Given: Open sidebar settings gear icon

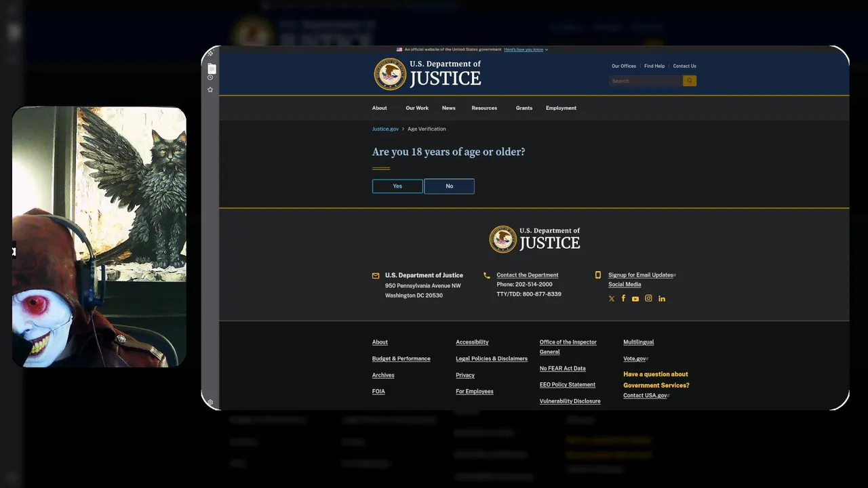Looking at the screenshot, I should (210, 403).
